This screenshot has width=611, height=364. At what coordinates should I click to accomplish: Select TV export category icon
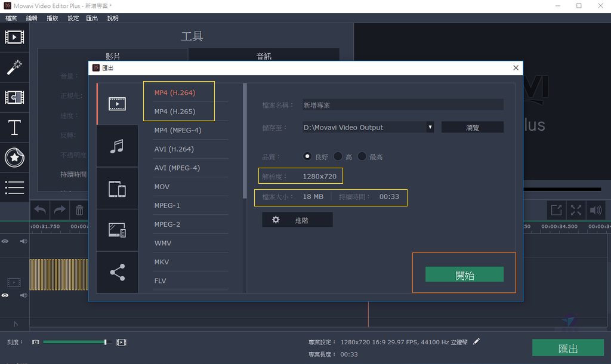pyautogui.click(x=118, y=230)
